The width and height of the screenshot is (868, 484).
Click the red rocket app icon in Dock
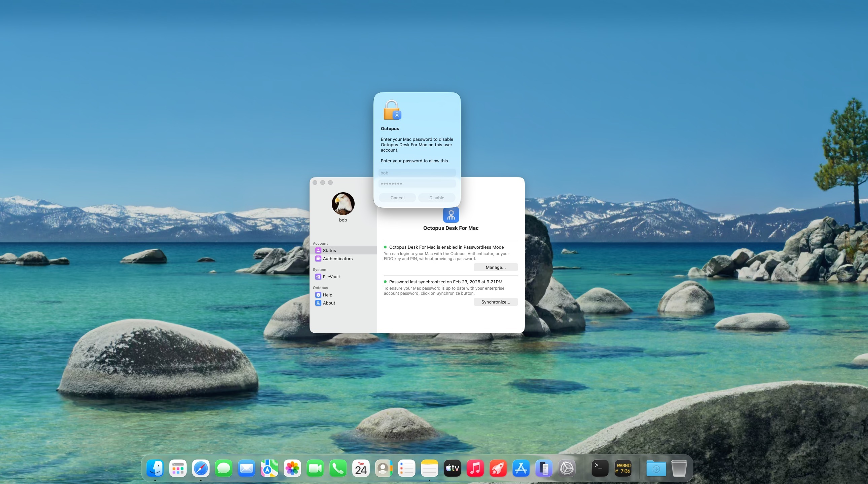pyautogui.click(x=498, y=468)
